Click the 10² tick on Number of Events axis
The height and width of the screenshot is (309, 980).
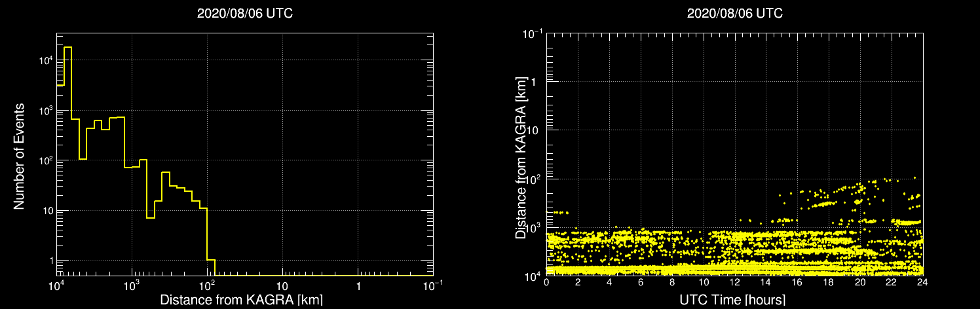45,160
